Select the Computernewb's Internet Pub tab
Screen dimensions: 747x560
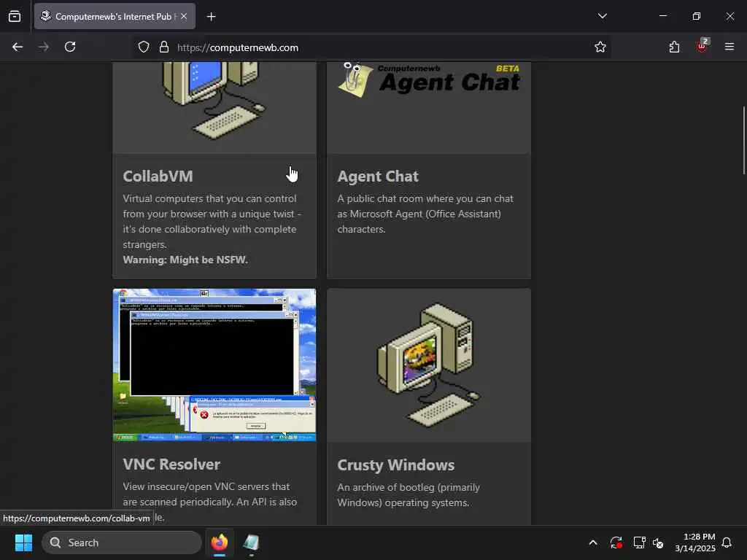point(115,16)
